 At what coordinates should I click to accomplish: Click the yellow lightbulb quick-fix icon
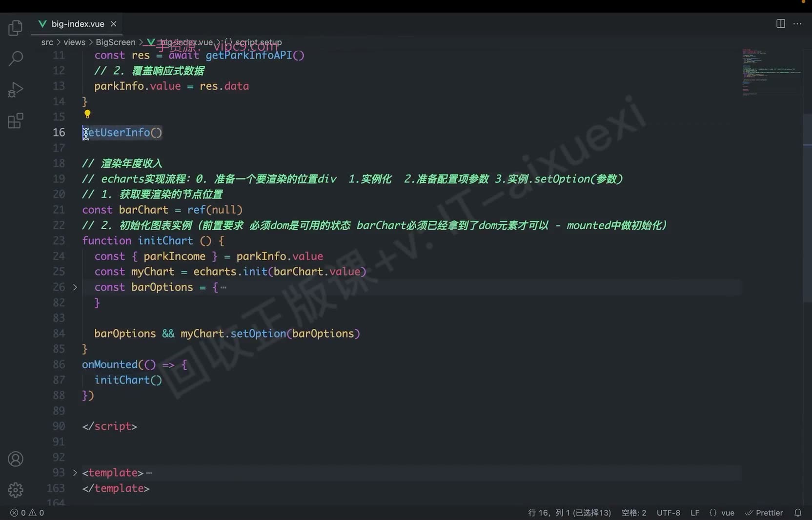pyautogui.click(x=87, y=114)
